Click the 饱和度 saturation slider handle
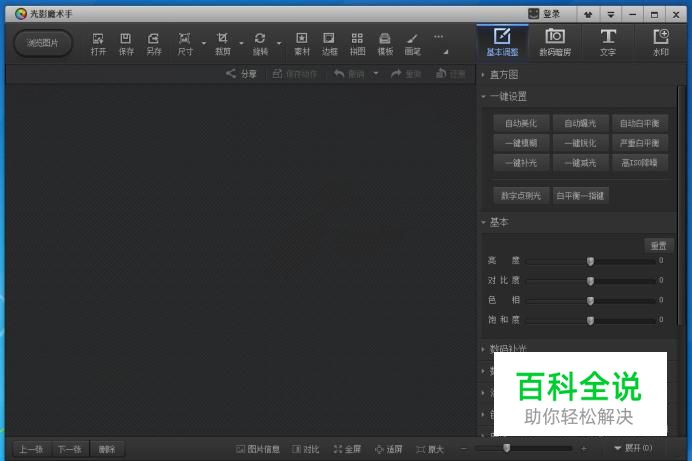Screen dimensions: 692x461 pyautogui.click(x=590, y=321)
